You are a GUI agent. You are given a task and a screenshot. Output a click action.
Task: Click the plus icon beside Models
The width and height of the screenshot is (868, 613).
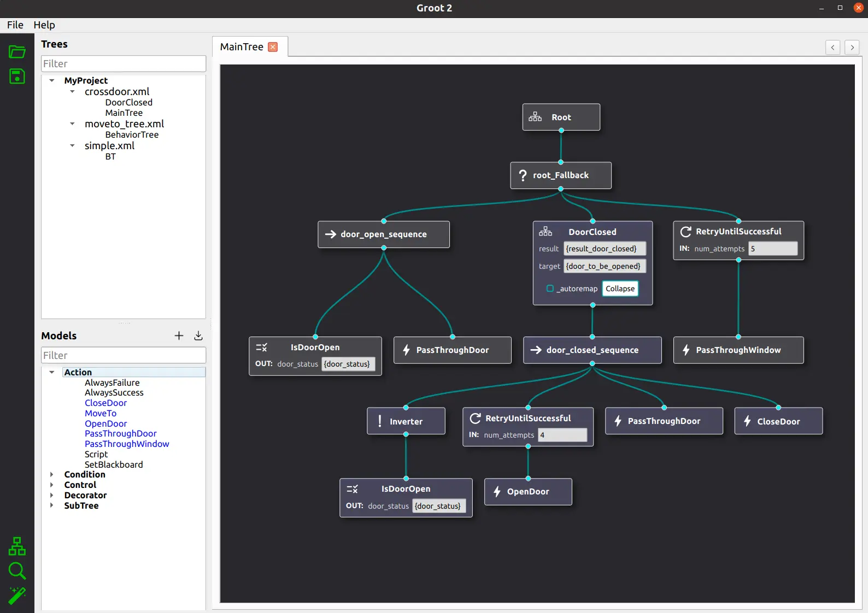coord(179,335)
